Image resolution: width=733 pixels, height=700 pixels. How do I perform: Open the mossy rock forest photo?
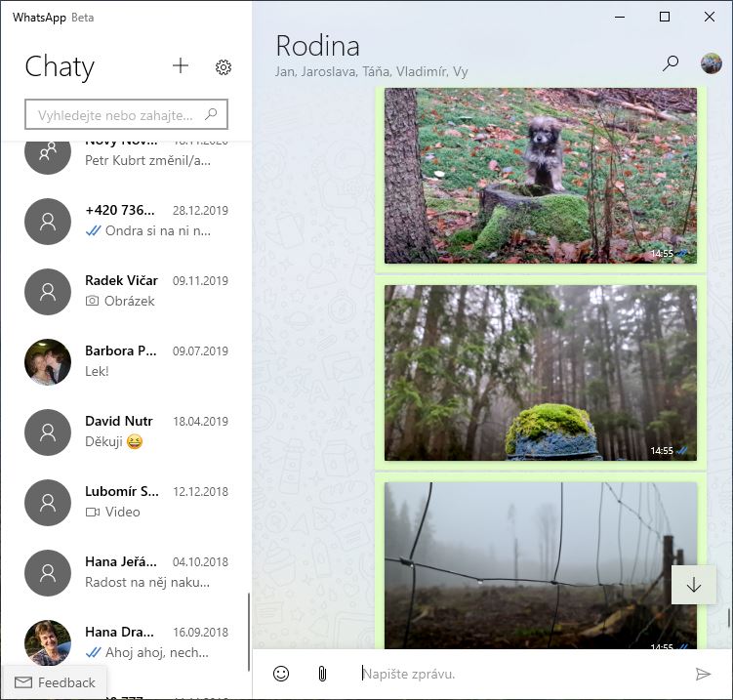pyautogui.click(x=541, y=373)
